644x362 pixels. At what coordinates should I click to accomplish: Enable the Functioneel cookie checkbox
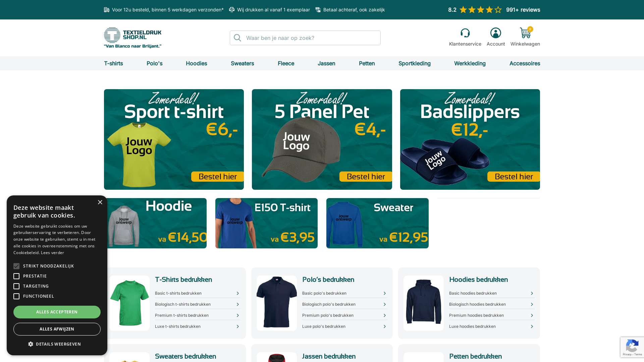pos(16,296)
